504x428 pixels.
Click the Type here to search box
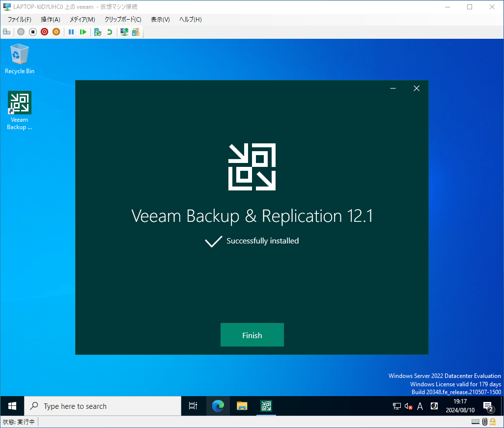pos(103,406)
